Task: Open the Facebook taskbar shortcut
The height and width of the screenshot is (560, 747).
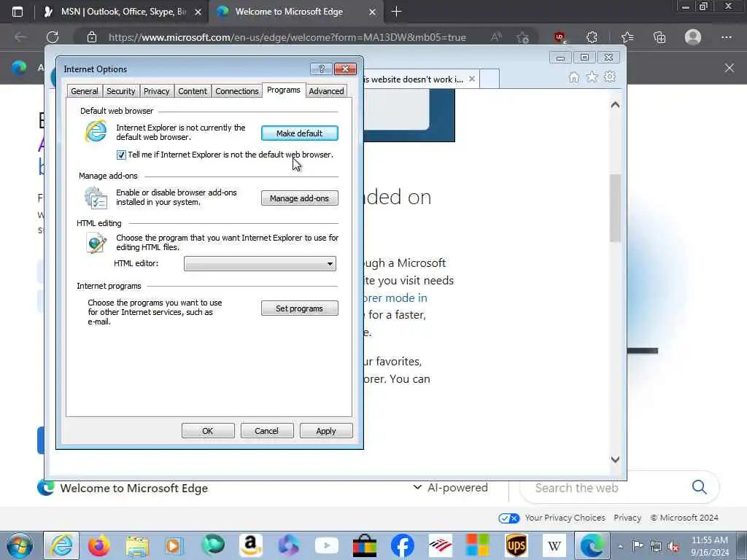Action: [403, 545]
